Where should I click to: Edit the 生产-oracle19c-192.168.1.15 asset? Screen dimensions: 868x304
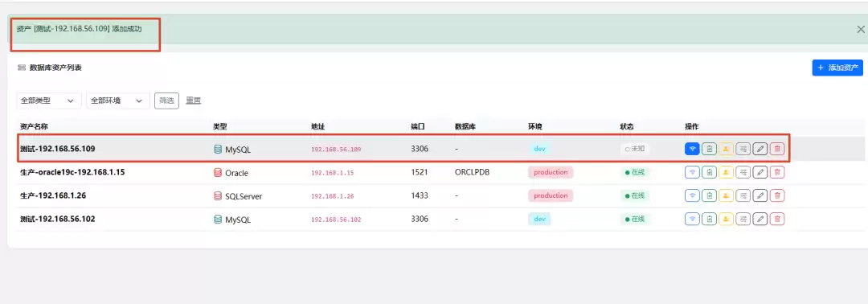[760, 172]
